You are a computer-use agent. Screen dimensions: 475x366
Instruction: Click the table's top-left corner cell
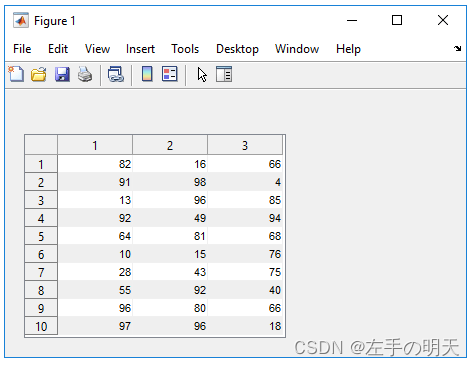click(x=41, y=145)
